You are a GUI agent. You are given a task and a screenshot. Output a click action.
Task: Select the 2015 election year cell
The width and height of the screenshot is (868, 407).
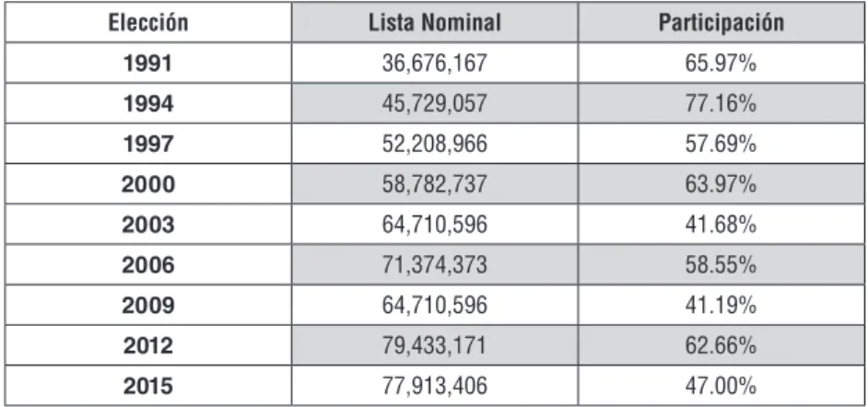[x=147, y=386]
